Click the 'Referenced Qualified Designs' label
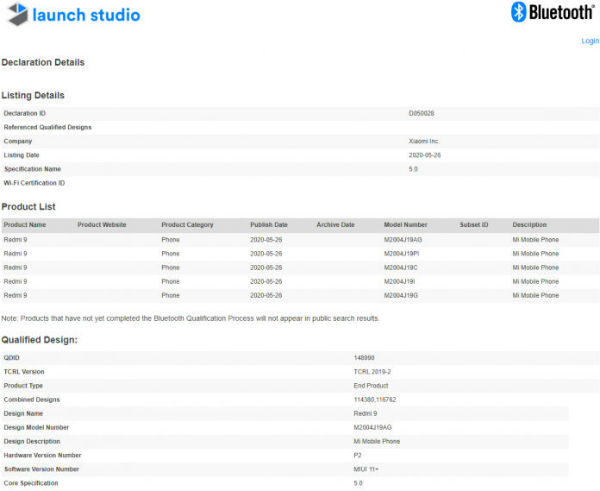The width and height of the screenshot is (600, 491). coord(47,127)
